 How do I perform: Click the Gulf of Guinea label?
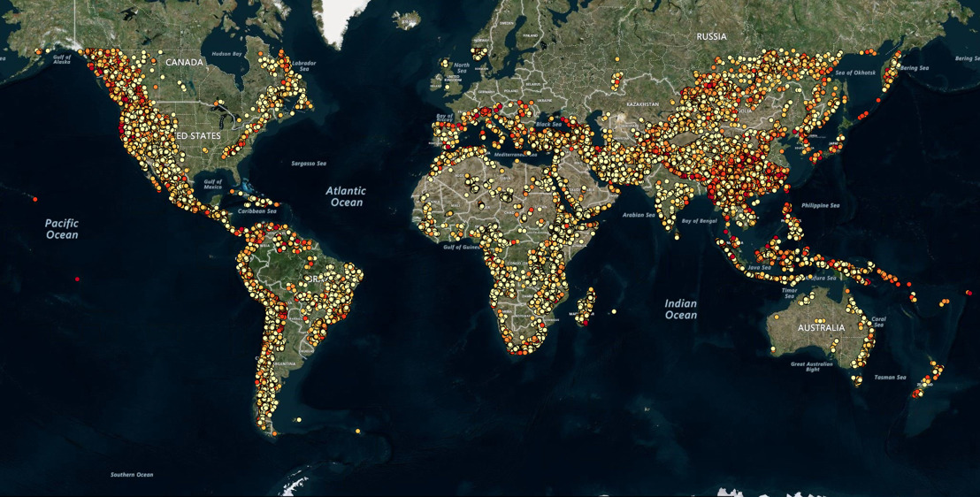(x=463, y=248)
